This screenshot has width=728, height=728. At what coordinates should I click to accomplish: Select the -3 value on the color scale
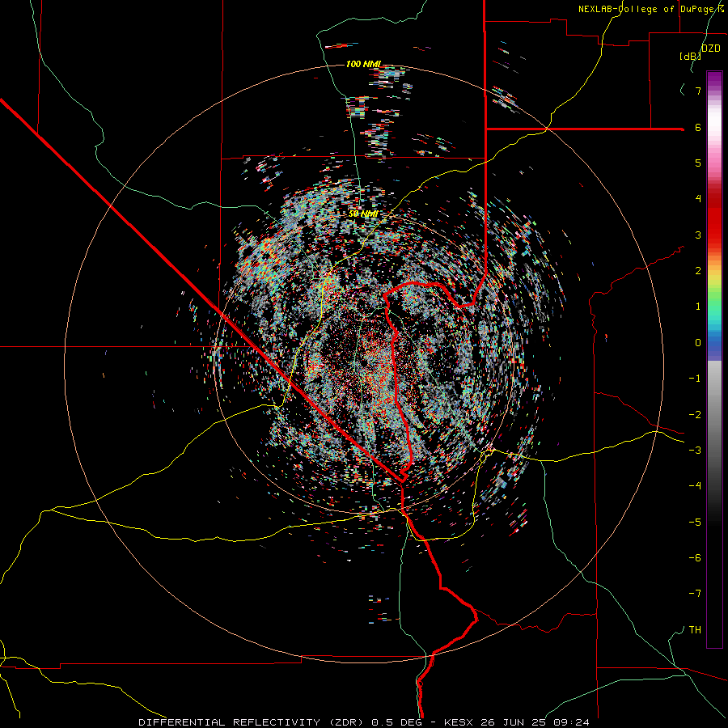pos(695,451)
